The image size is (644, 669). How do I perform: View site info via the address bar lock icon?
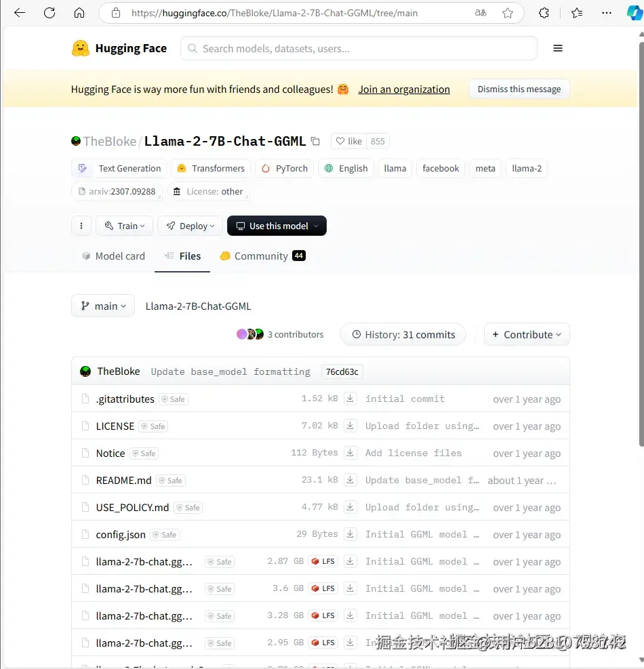pos(116,13)
